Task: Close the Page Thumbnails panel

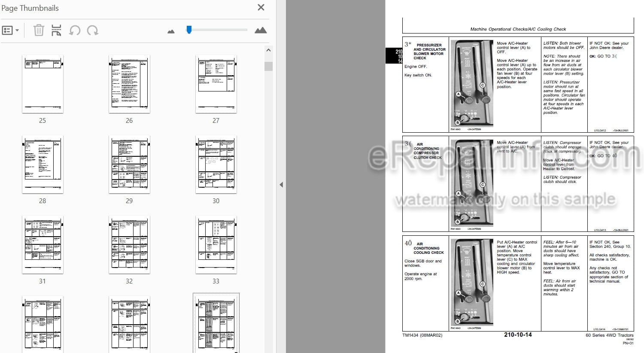Action: click(x=261, y=7)
